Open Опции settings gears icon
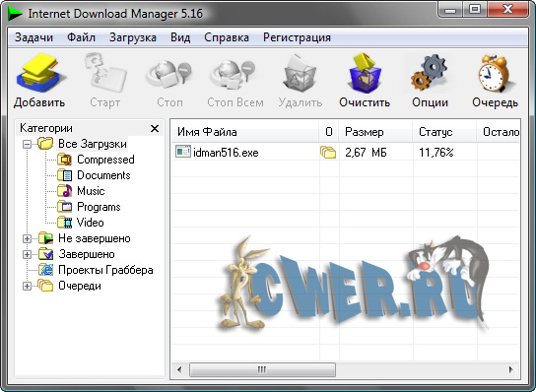Viewport: 536px width, 392px height. coord(430,73)
